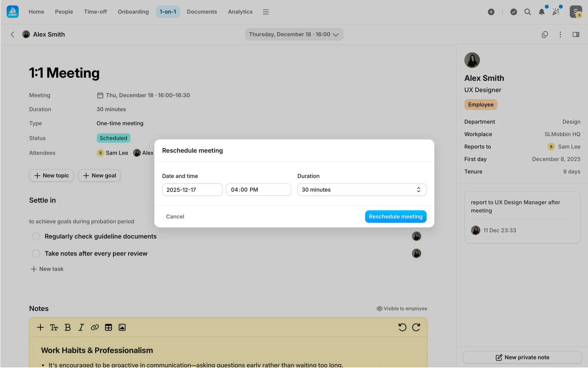Image resolution: width=588 pixels, height=368 pixels.
Task: Click the italic formatting icon
Action: [x=81, y=327]
